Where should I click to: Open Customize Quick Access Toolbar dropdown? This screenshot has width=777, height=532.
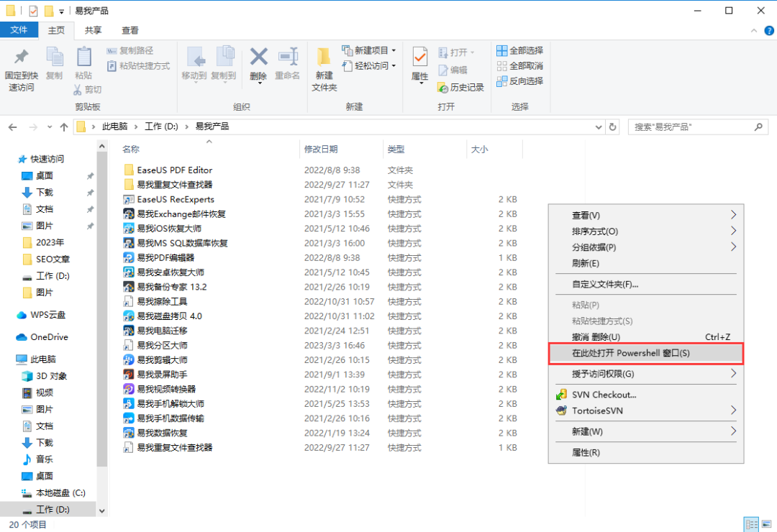pos(61,12)
